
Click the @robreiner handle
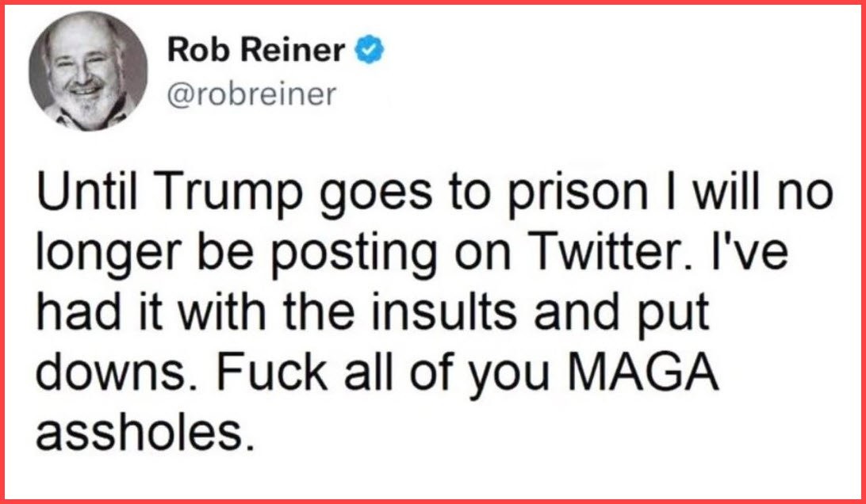point(252,94)
